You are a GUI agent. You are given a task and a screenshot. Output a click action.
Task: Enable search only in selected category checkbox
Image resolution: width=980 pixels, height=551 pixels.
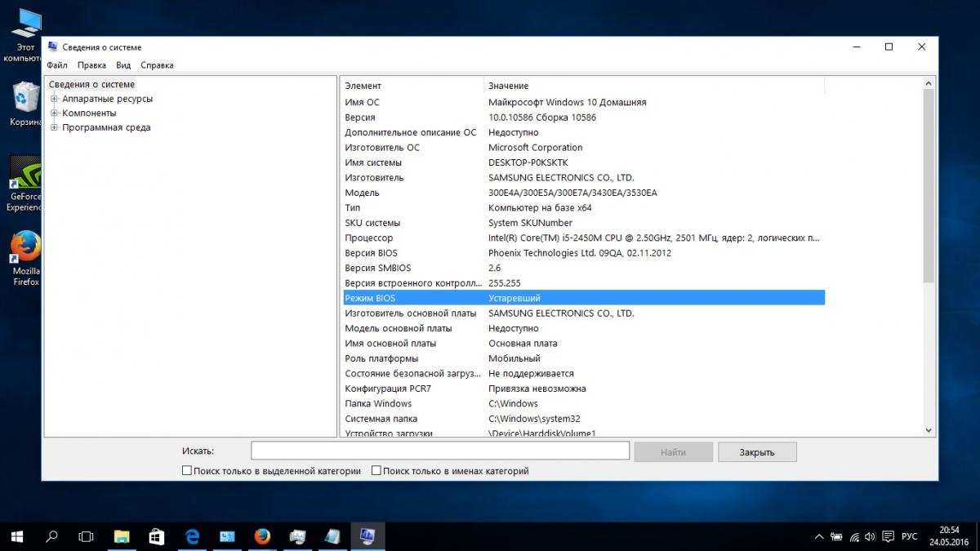point(187,471)
